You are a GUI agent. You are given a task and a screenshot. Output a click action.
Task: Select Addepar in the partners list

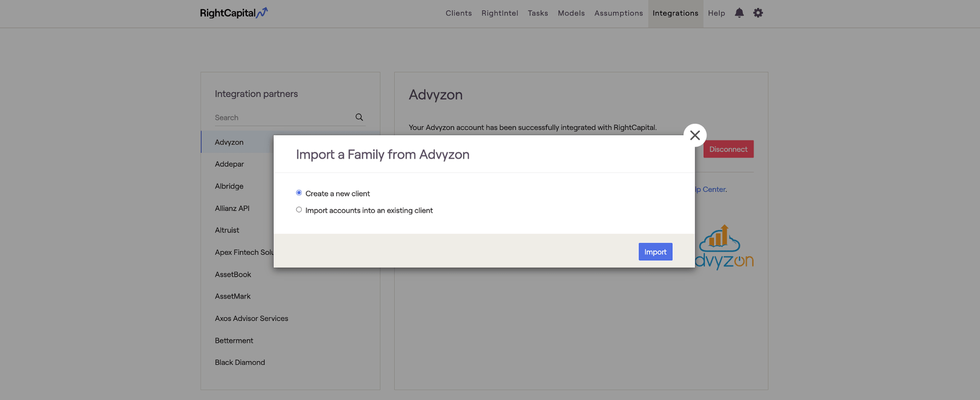[x=229, y=164]
